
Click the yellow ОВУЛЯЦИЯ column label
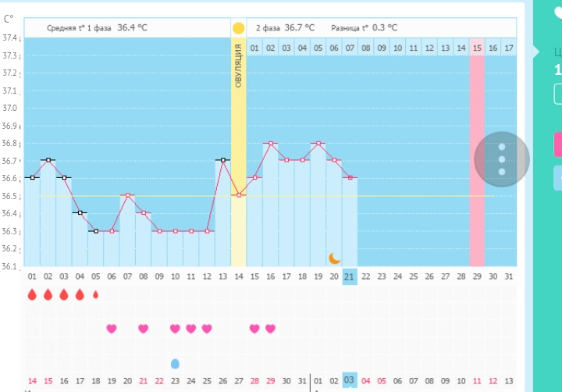coord(238,71)
